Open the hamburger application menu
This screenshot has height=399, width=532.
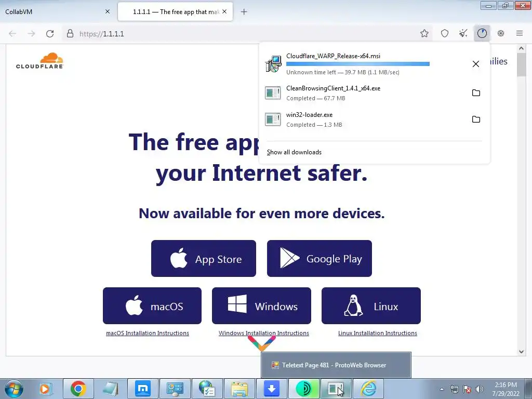click(520, 33)
